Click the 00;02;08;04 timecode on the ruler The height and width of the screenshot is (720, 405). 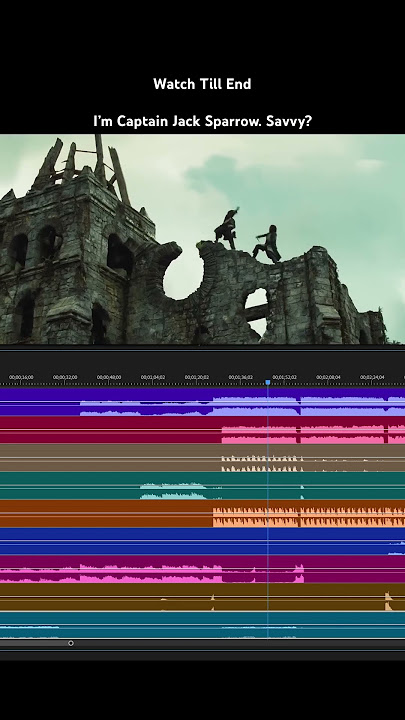pos(328,377)
